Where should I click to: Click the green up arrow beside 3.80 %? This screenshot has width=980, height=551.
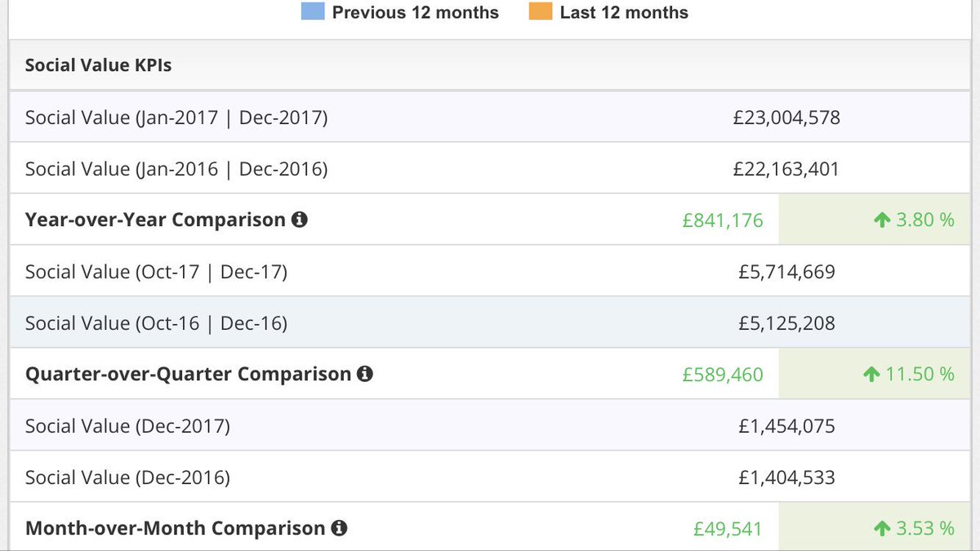pyautogui.click(x=881, y=220)
